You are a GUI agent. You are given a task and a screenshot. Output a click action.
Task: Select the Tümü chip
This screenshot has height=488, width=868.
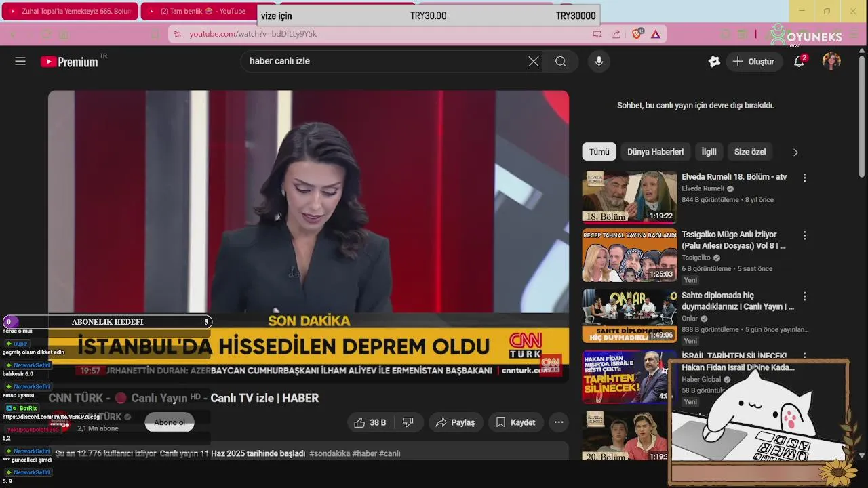[x=599, y=152]
